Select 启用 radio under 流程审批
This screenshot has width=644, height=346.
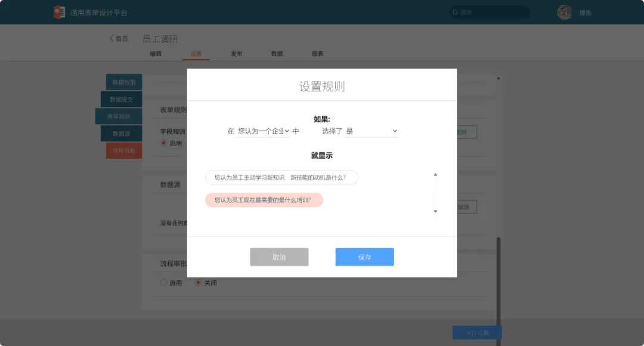coord(164,283)
